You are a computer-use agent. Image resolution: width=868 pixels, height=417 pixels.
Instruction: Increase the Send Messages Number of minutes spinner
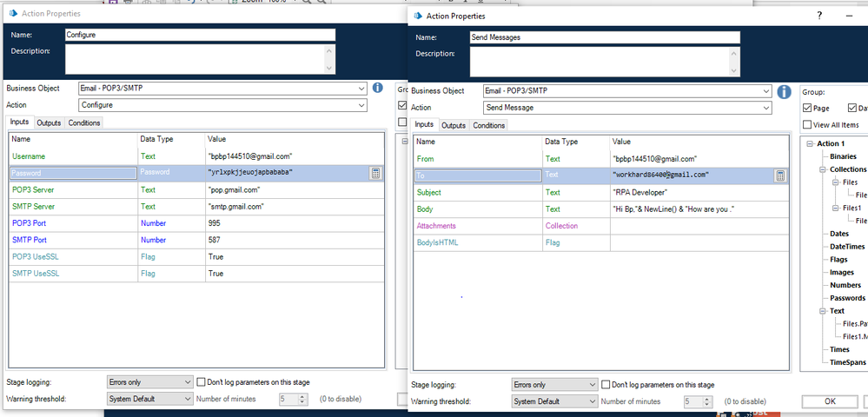[x=707, y=398]
